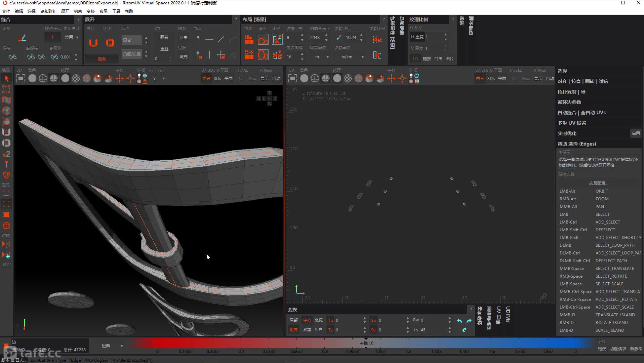Screen dimensions: 644x363
Task: Click the Neutral 1.0 marker on distortion bar
Action: tap(366, 343)
